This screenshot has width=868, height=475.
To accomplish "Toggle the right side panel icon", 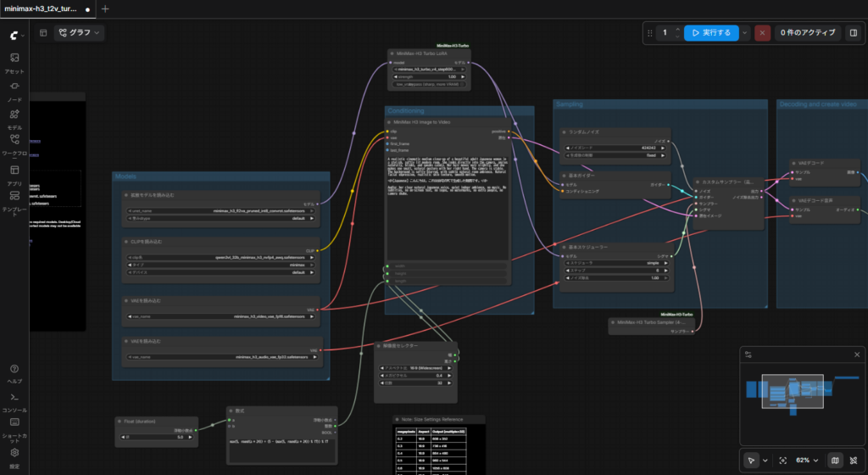I will (x=854, y=33).
